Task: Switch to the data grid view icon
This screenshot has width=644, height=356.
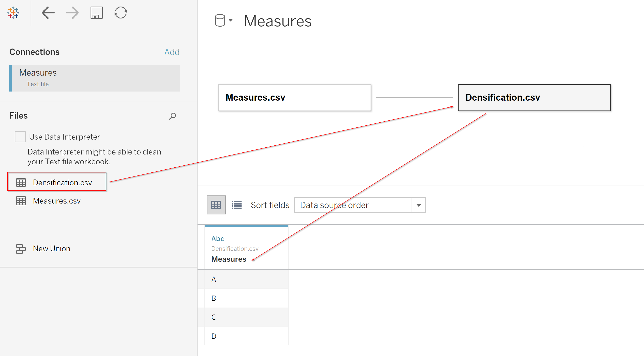Action: (x=216, y=205)
